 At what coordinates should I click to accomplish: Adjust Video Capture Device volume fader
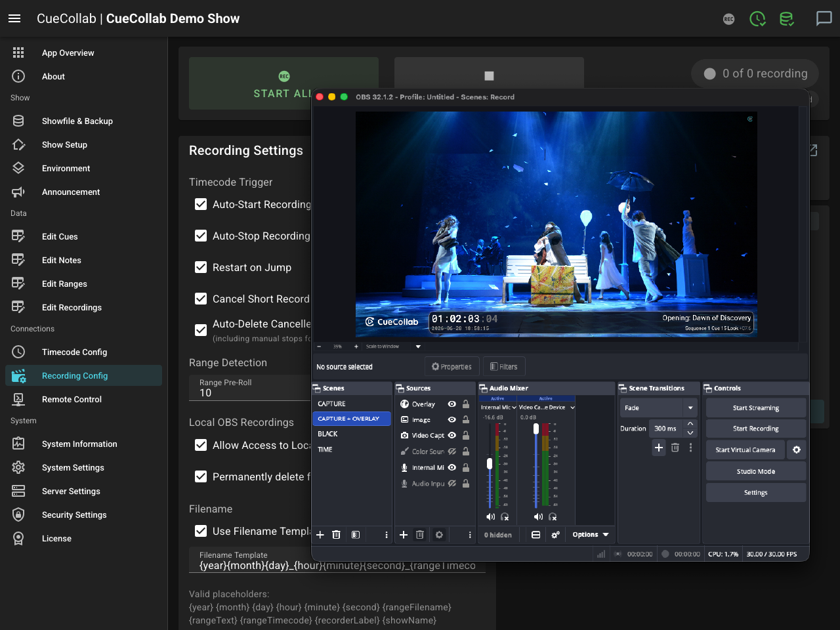click(x=536, y=429)
